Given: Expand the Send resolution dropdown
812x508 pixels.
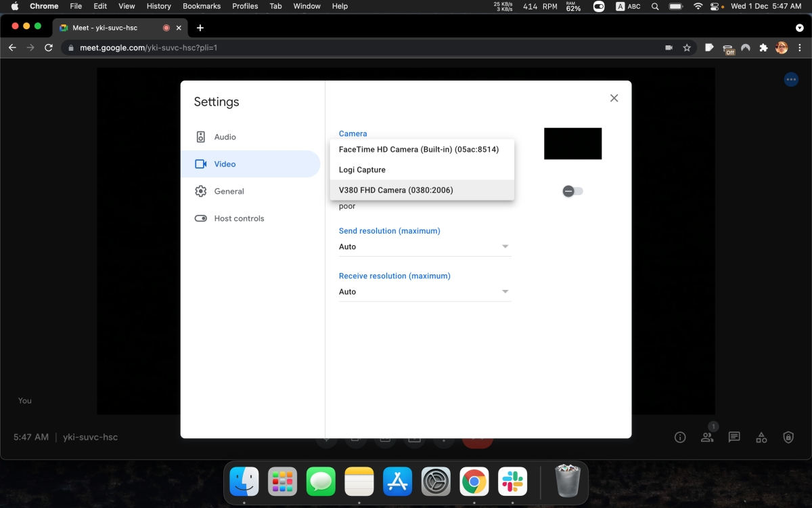Looking at the screenshot, I should coord(425,247).
